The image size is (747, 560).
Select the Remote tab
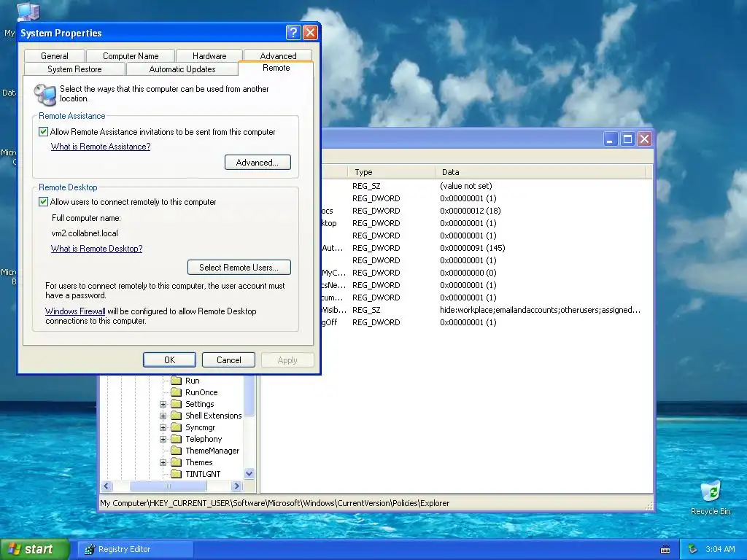(276, 68)
